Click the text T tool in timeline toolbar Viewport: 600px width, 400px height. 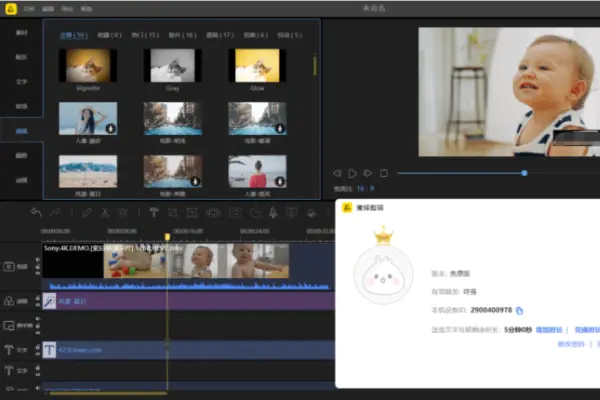(153, 213)
